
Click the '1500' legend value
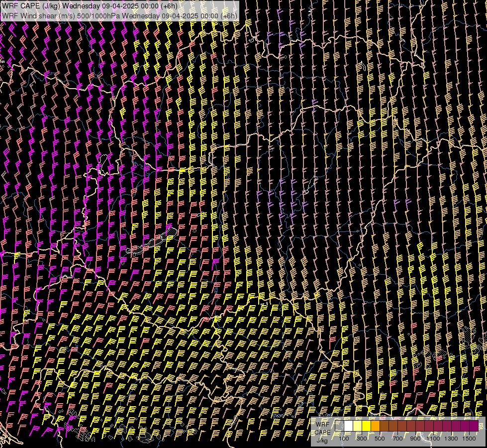pyautogui.click(x=469, y=439)
